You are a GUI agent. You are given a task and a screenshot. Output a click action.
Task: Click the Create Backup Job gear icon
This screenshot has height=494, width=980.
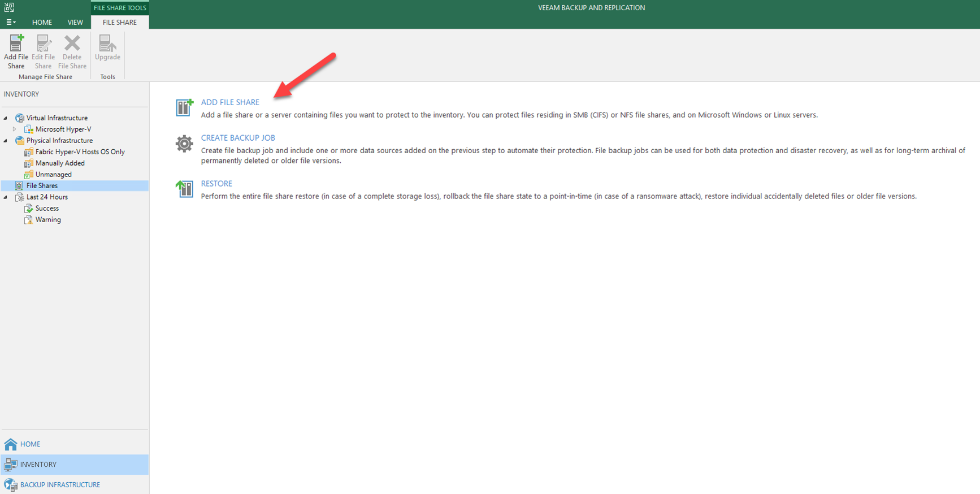coord(184,144)
